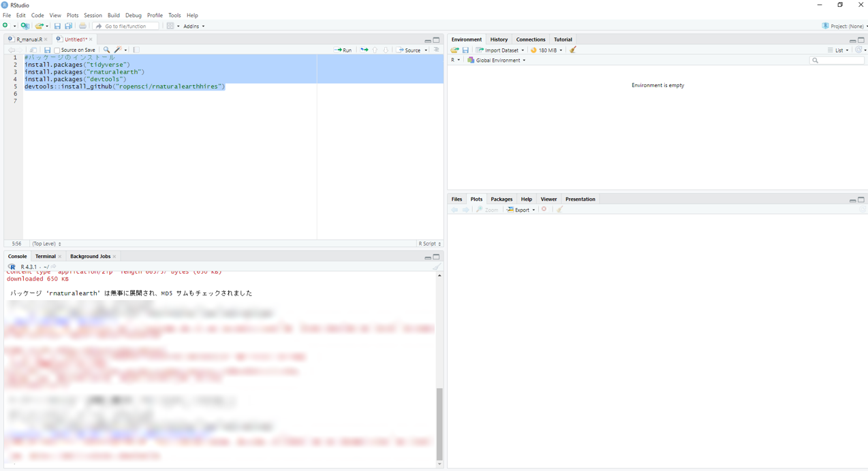This screenshot has height=471, width=868.
Task: Click the Source button in the editor
Action: pyautogui.click(x=409, y=50)
